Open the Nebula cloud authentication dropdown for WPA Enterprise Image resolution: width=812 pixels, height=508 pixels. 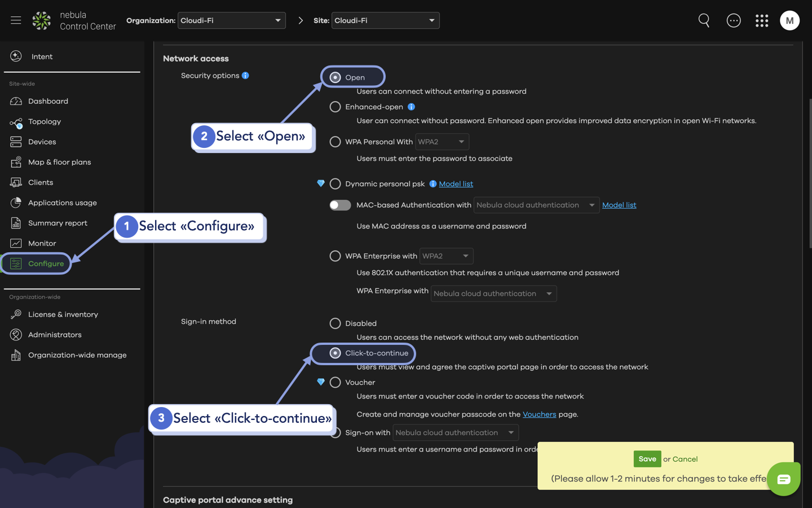(493, 294)
